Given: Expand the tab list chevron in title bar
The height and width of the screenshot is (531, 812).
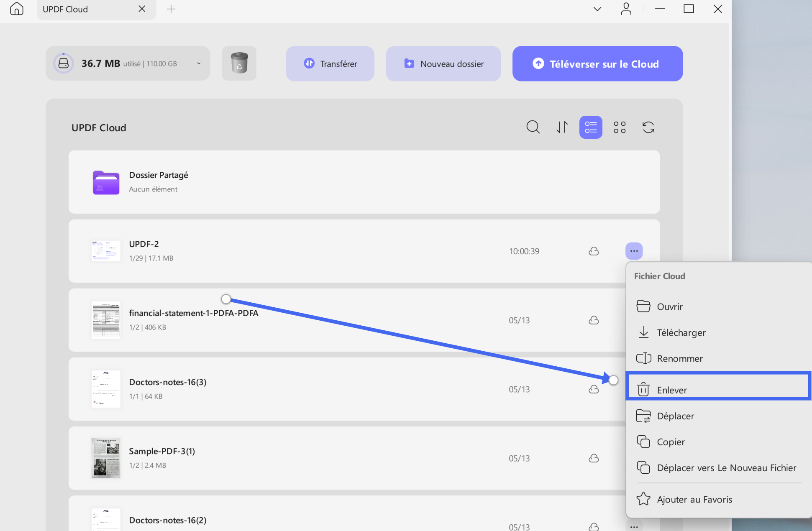Looking at the screenshot, I should point(597,9).
